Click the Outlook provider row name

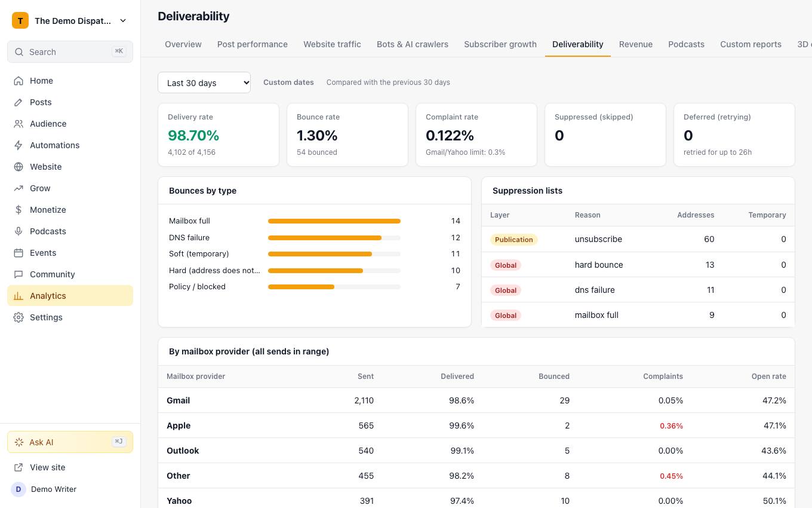click(183, 451)
